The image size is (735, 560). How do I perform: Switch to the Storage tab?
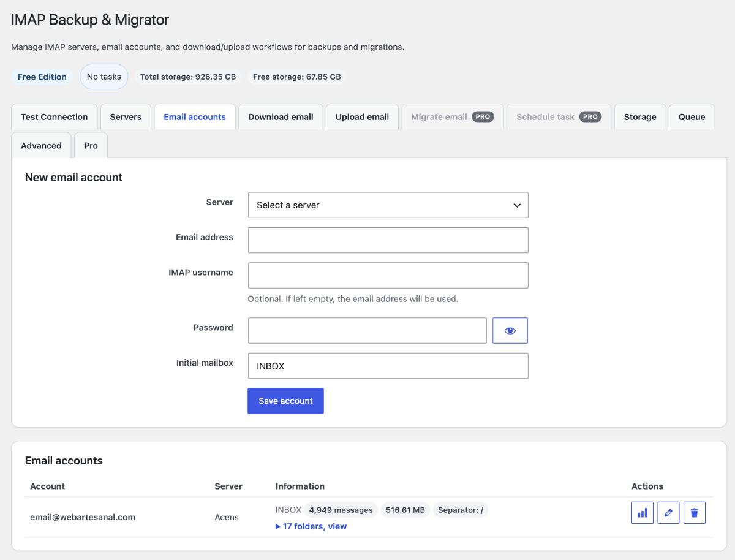click(640, 117)
